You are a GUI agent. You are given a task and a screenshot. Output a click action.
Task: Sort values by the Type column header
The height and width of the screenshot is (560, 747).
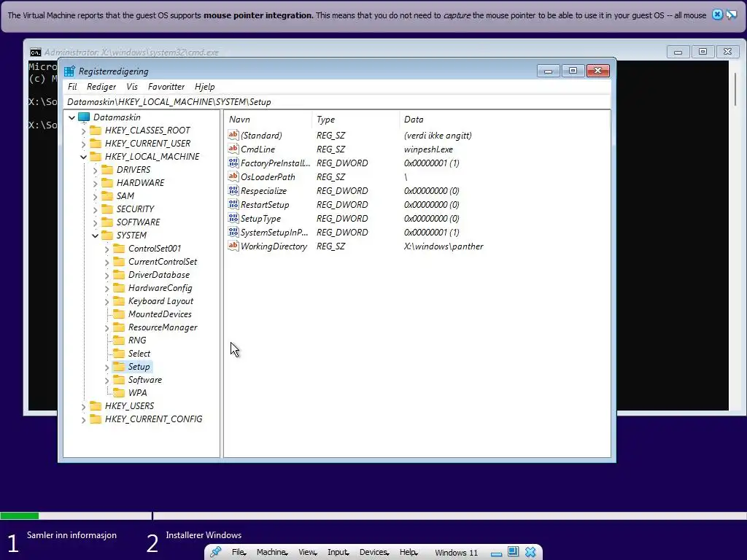pos(355,120)
